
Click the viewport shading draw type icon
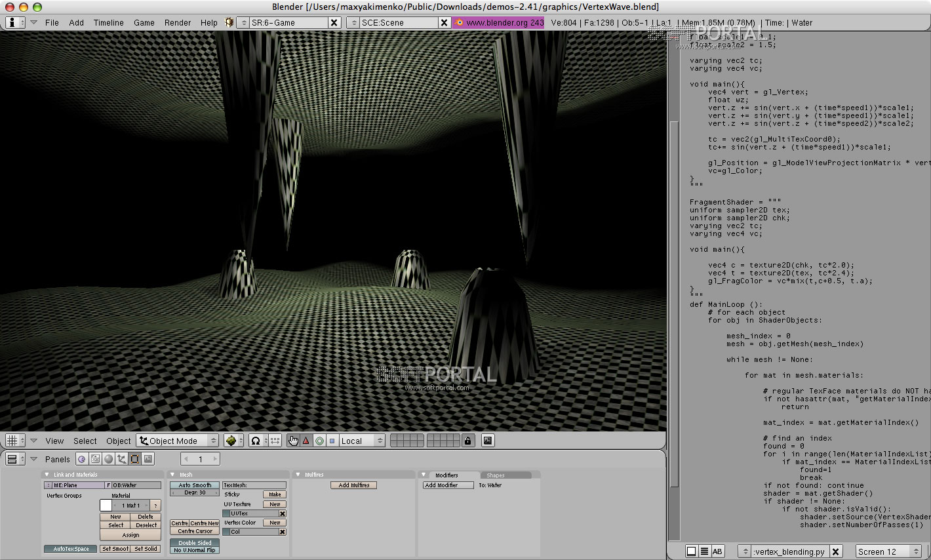tap(233, 441)
